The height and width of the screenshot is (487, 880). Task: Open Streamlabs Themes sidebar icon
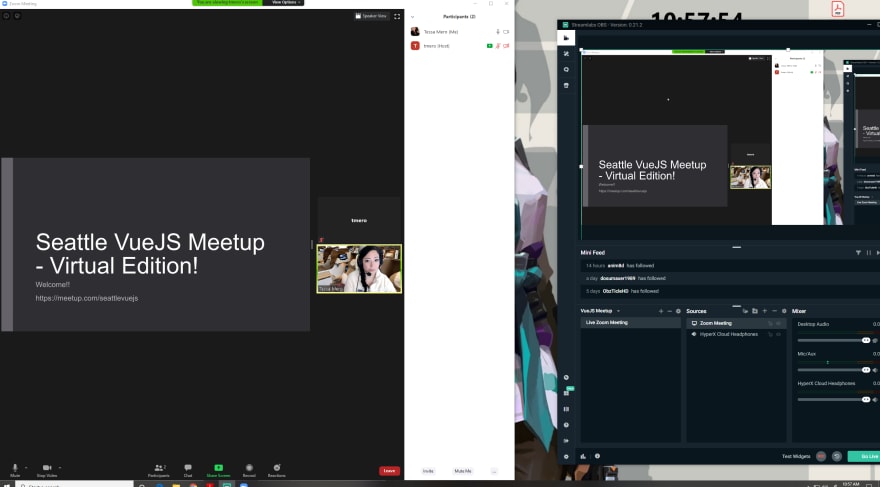coord(566,54)
